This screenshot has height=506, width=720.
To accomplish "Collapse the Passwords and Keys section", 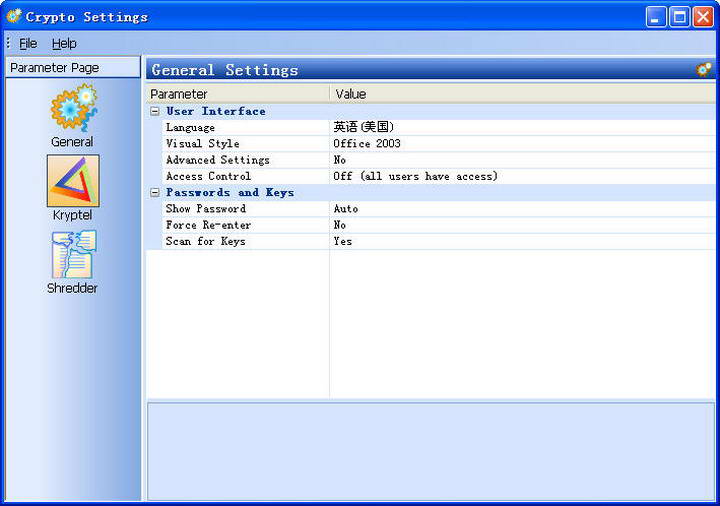I will (x=155, y=192).
